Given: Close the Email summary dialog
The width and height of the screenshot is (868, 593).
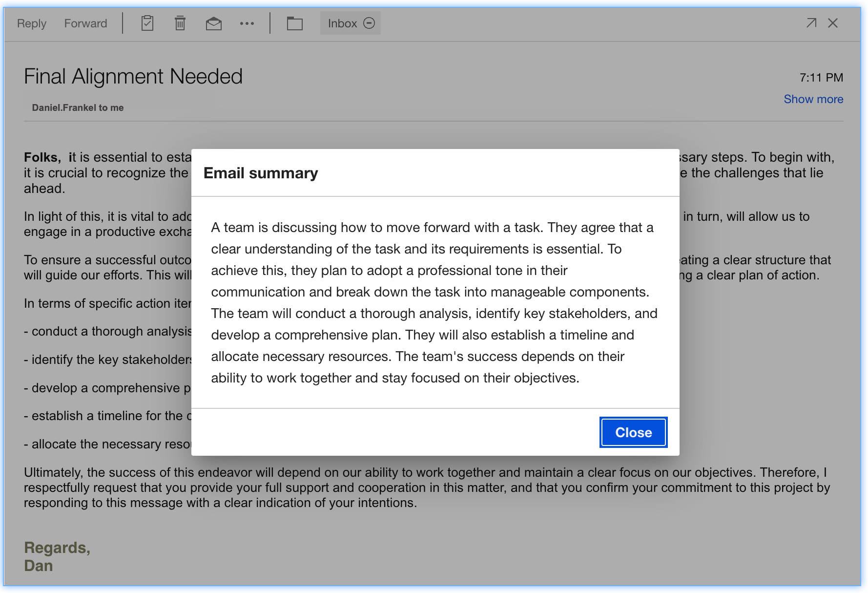Looking at the screenshot, I should pyautogui.click(x=633, y=432).
